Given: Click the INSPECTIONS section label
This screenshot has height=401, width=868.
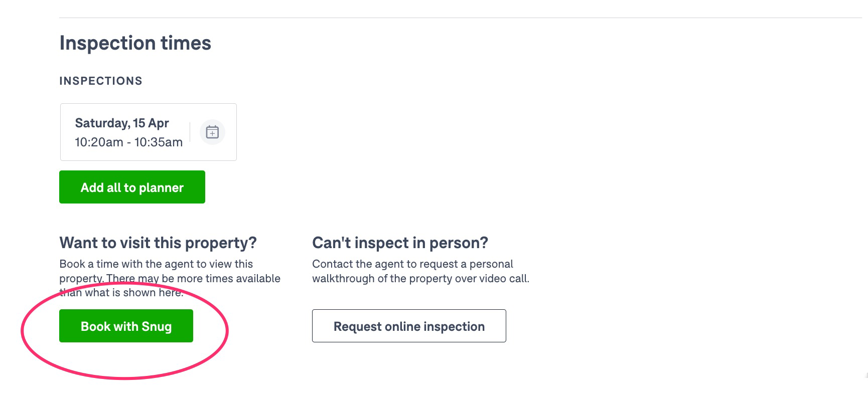Looking at the screenshot, I should pos(101,81).
